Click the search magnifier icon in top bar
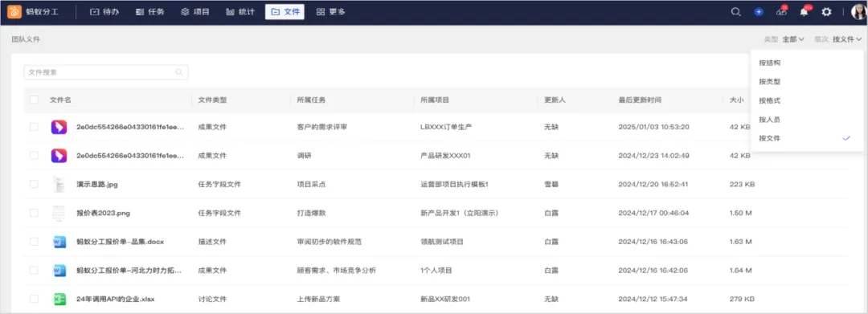Screen dimensions: 868x314 (x=735, y=11)
